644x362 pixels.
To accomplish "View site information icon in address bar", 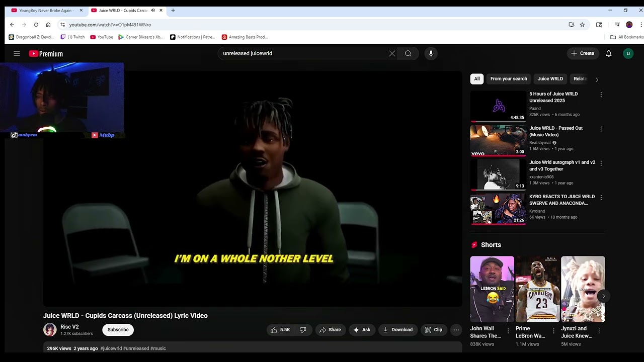I will pyautogui.click(x=62, y=25).
